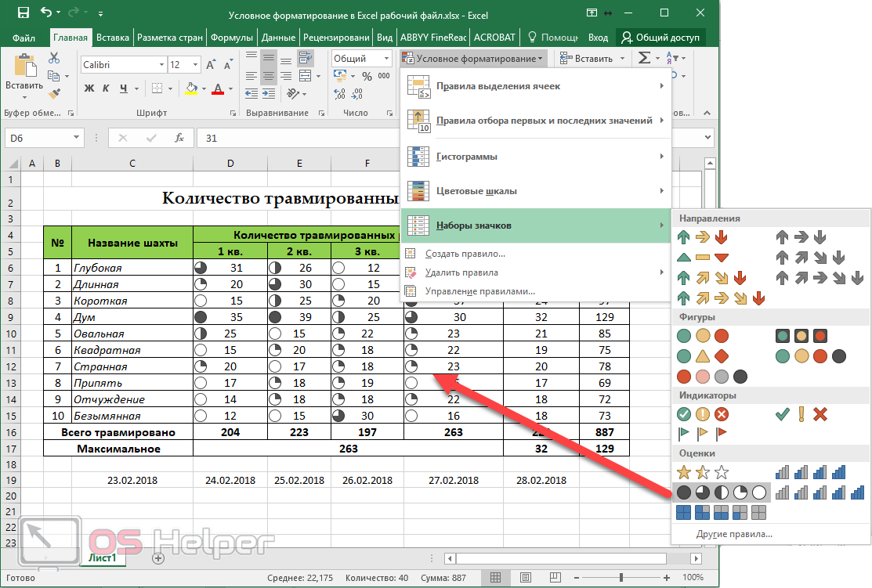Click the percent style icon
The width and height of the screenshot is (872, 588).
point(367,76)
